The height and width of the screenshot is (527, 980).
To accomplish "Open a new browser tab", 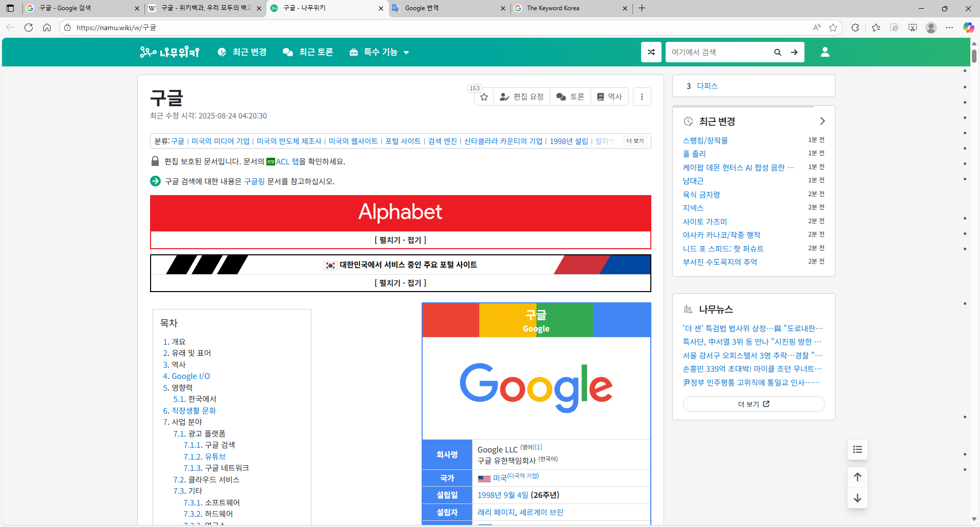I will click(x=642, y=8).
